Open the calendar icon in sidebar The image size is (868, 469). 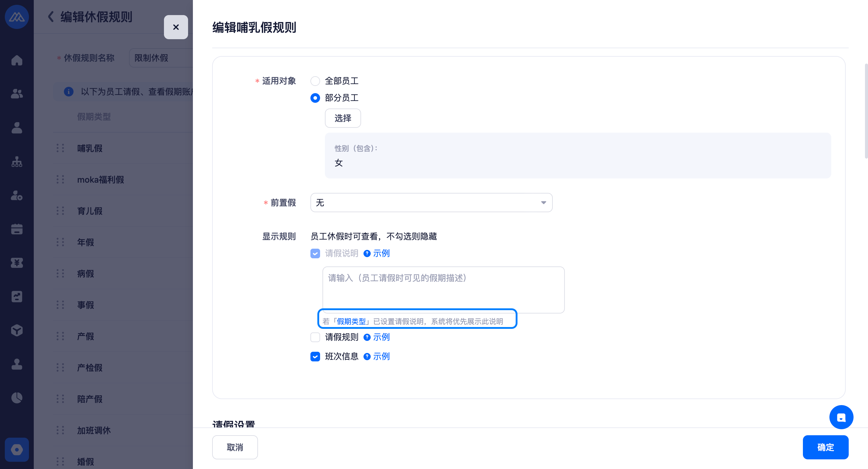[x=17, y=229]
